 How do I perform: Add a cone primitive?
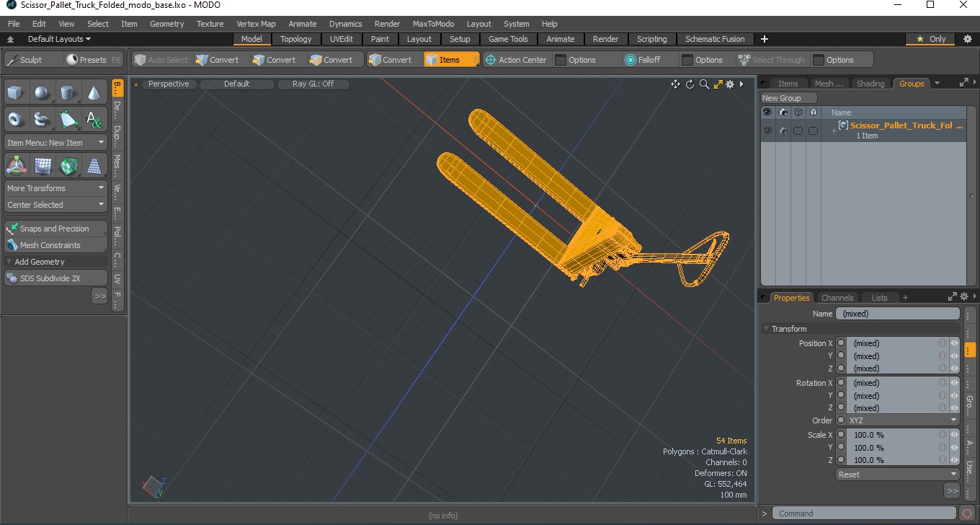pos(94,93)
